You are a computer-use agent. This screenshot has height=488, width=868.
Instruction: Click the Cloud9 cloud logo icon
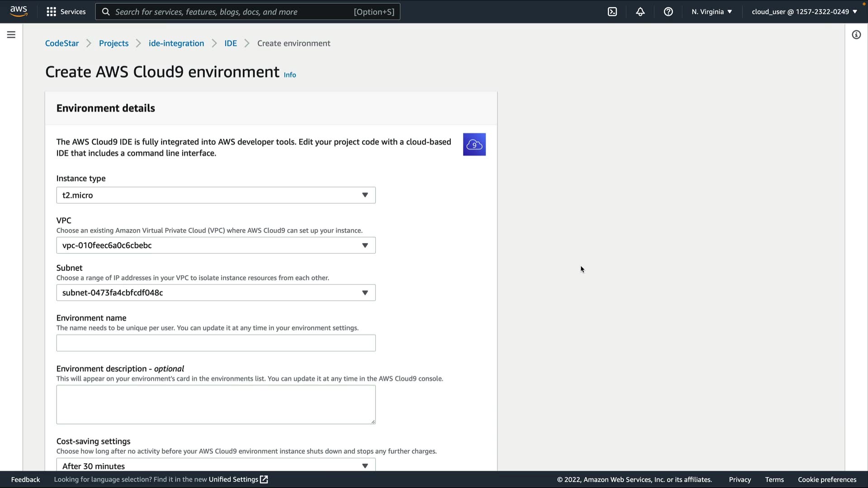[474, 145]
